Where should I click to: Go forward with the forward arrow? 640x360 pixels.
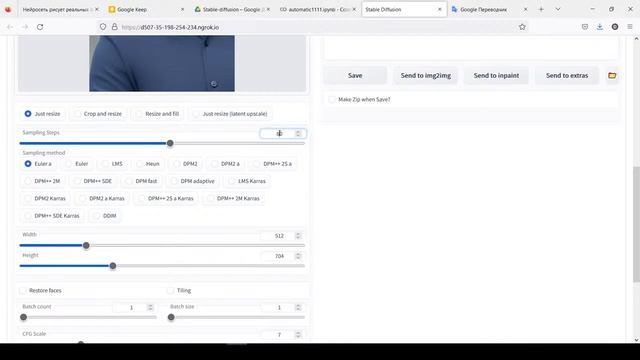25,27
